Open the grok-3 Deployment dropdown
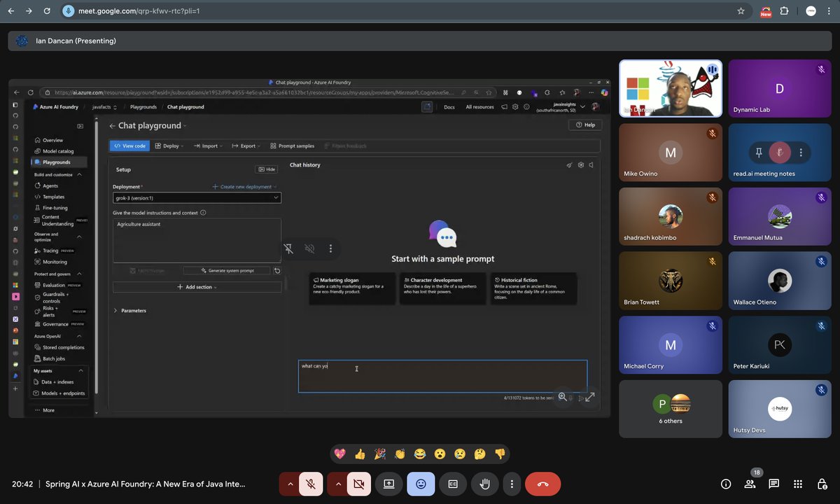Viewport: 840px width, 504px height. [x=197, y=198]
